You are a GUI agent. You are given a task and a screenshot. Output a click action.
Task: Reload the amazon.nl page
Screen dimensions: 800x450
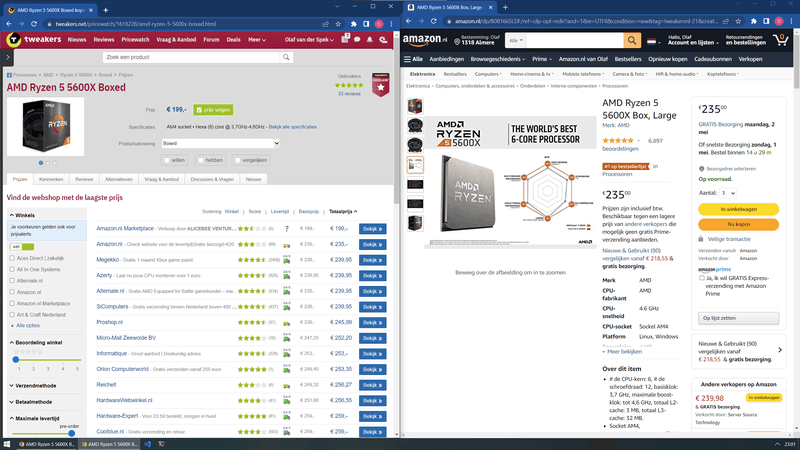(x=434, y=21)
